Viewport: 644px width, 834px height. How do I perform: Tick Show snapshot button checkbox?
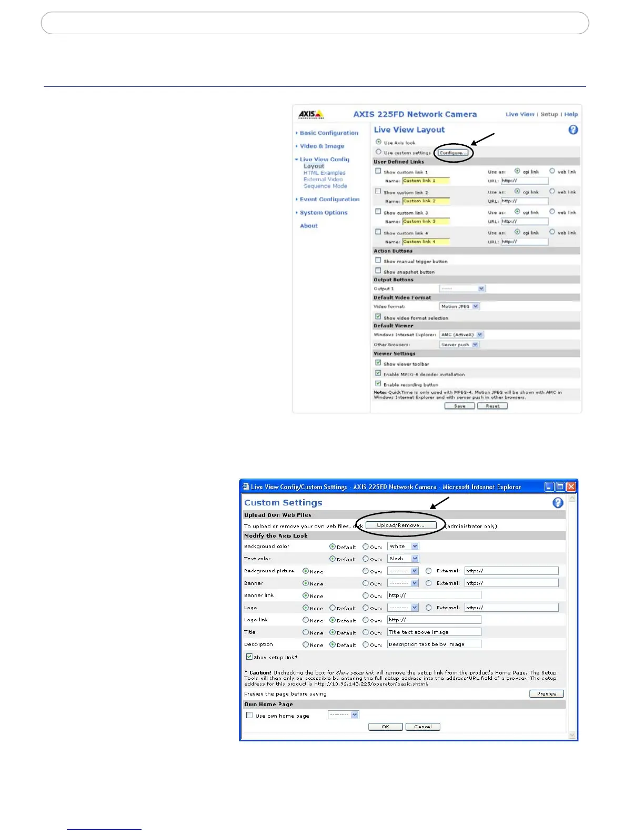pyautogui.click(x=378, y=271)
